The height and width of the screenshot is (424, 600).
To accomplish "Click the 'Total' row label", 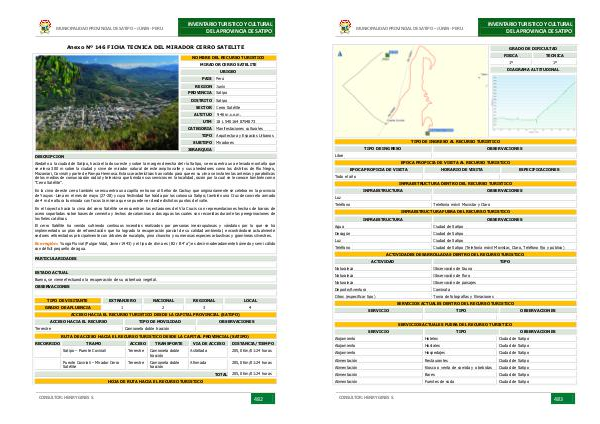I will (221, 374).
